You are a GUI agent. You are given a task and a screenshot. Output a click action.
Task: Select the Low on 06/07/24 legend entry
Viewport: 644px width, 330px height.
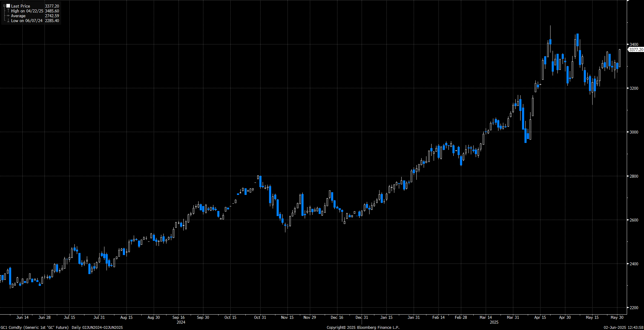point(27,21)
